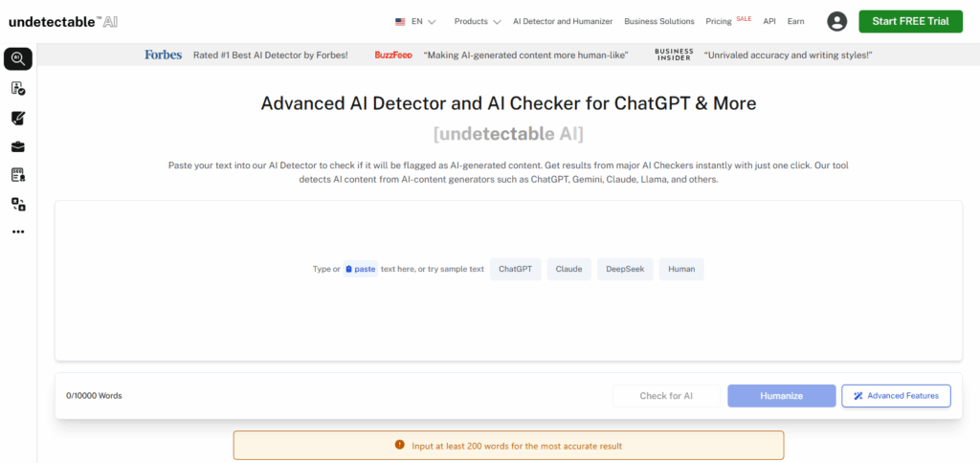Open Business Solutions in navigation

(x=659, y=21)
